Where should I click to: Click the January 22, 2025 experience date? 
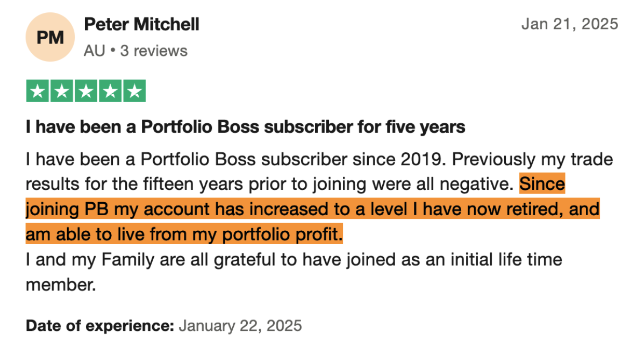240,325
